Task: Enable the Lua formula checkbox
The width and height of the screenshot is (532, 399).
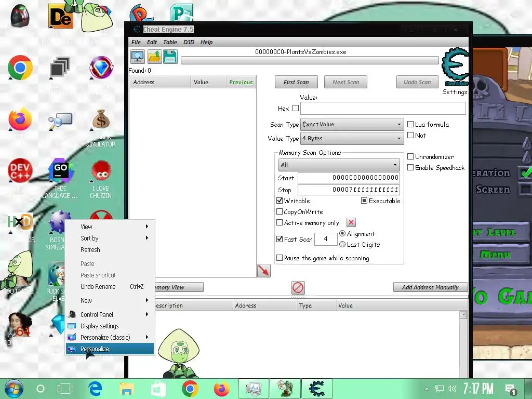Action: click(x=410, y=124)
